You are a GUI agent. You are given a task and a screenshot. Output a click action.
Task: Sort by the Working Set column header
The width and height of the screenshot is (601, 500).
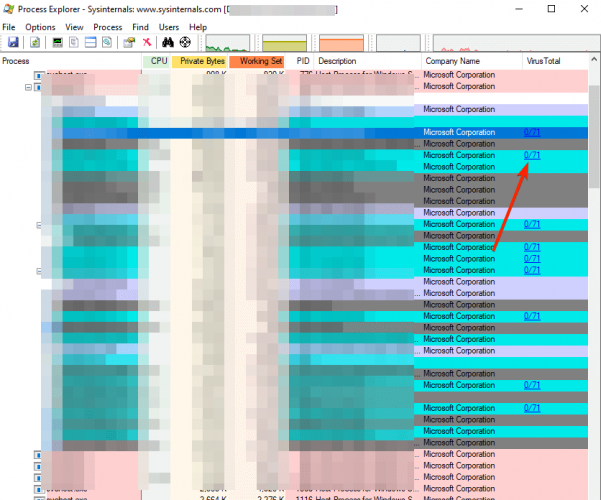click(x=257, y=61)
